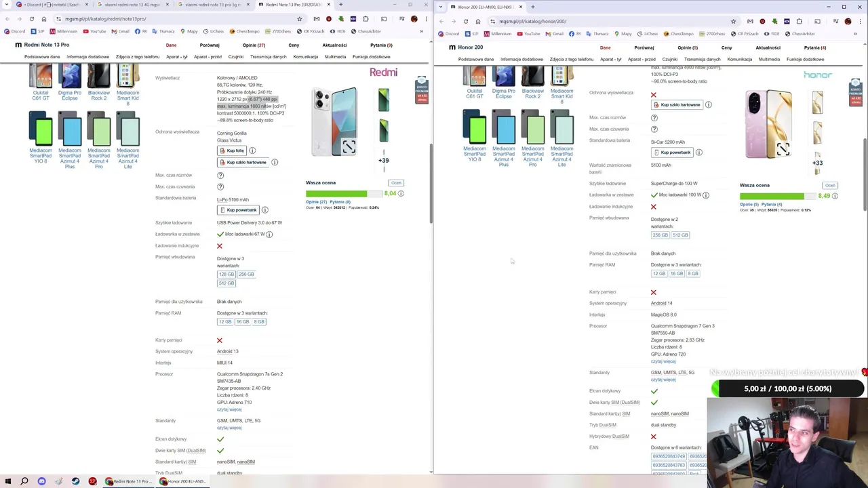Select 16 GB RAM variant on Honor

pos(677,274)
